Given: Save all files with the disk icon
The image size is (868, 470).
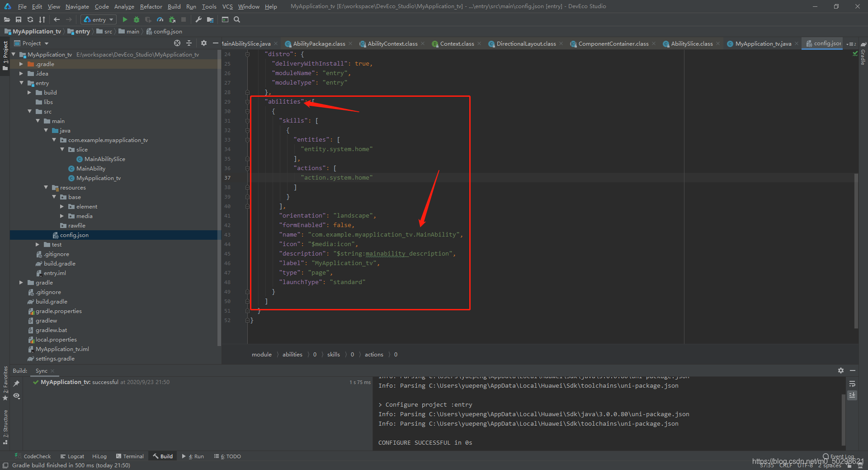Looking at the screenshot, I should point(19,19).
